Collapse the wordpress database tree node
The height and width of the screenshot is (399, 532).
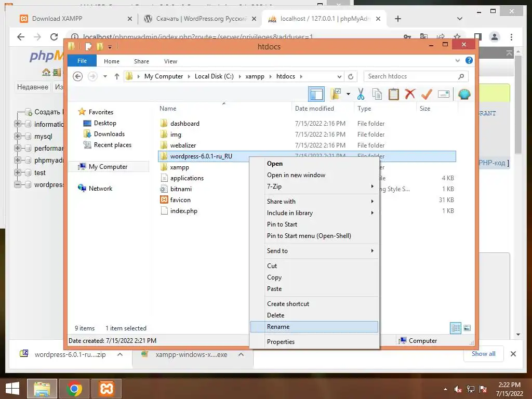(18, 184)
